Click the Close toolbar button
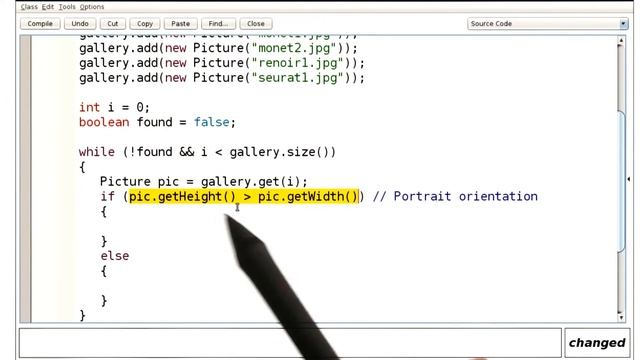The height and width of the screenshot is (360, 640). pyautogui.click(x=256, y=24)
